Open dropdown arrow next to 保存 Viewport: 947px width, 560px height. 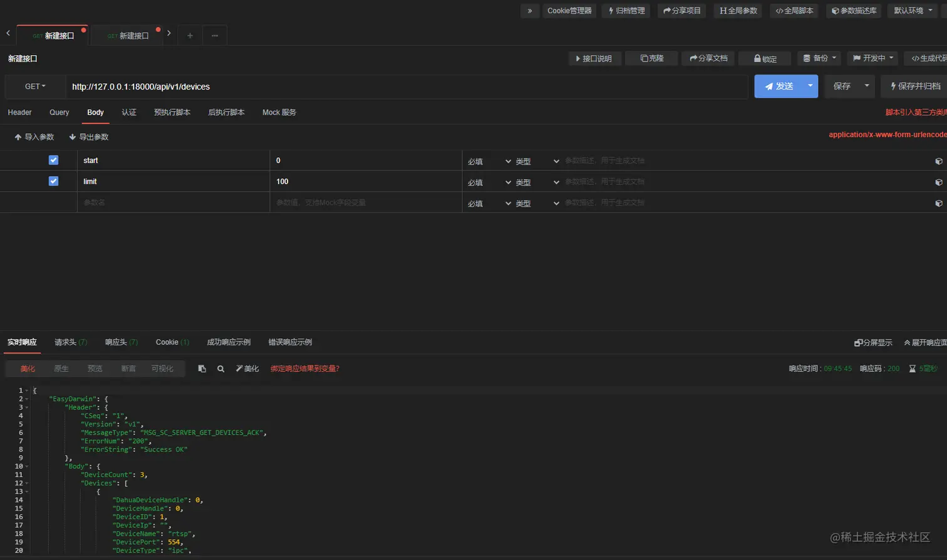point(867,86)
